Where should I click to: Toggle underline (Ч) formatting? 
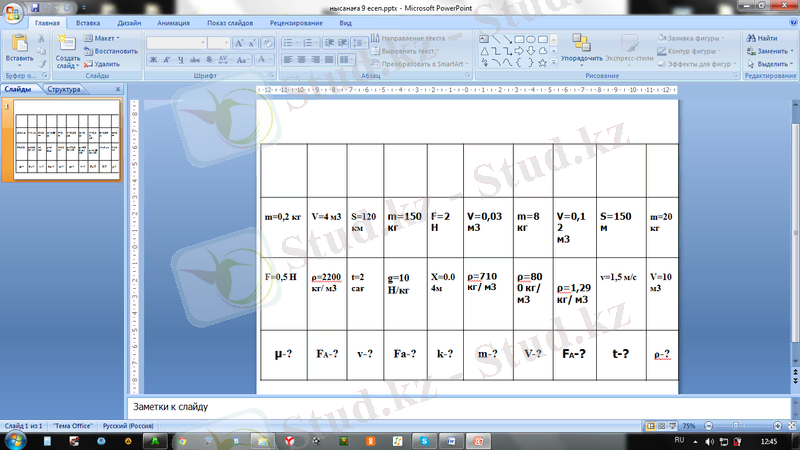click(181, 61)
